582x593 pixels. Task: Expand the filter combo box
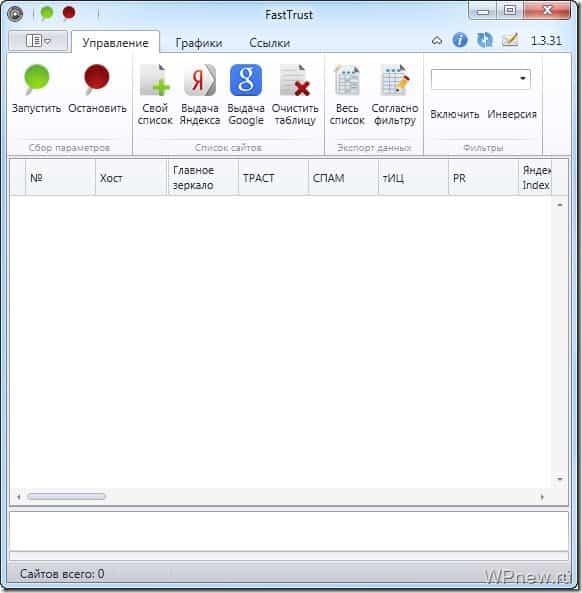tap(523, 79)
